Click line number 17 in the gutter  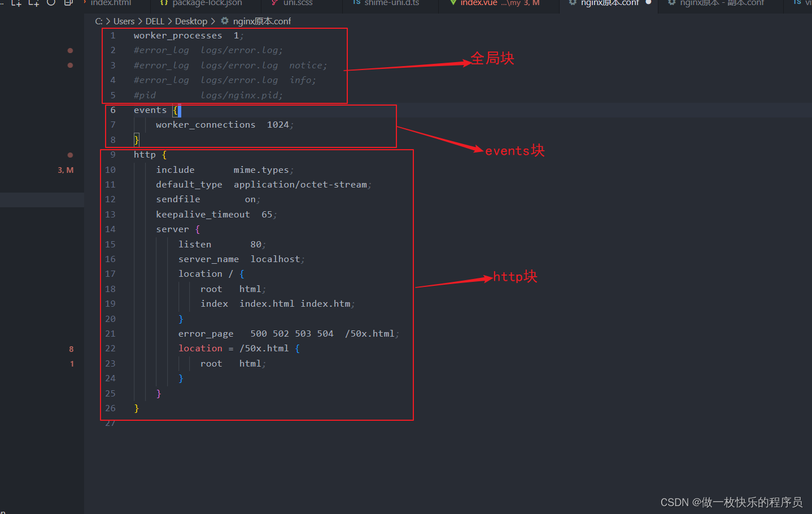[110, 274]
